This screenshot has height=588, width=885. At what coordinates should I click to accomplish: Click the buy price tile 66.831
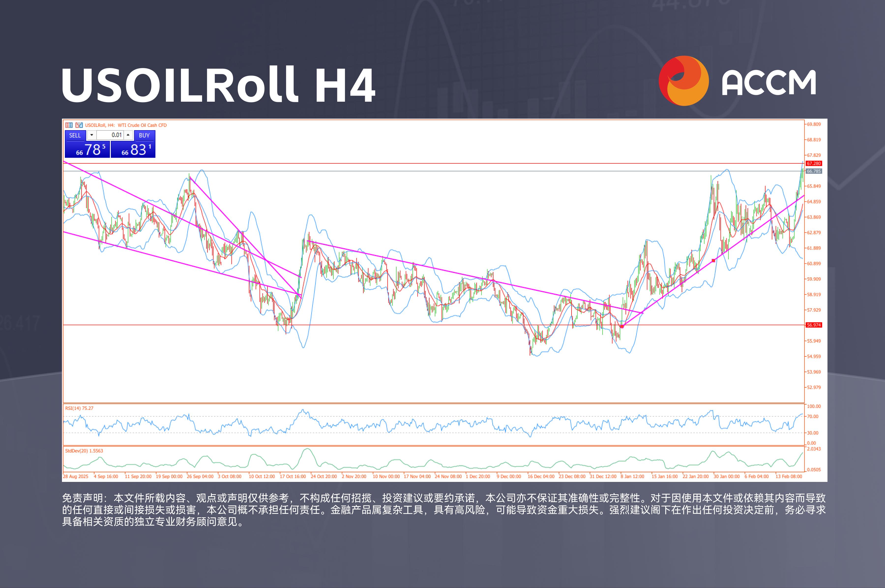133,150
